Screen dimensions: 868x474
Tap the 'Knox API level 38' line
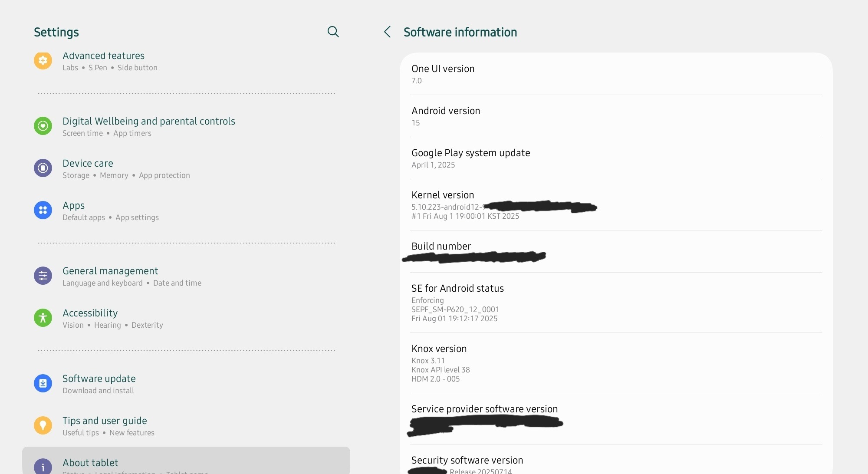441,370
